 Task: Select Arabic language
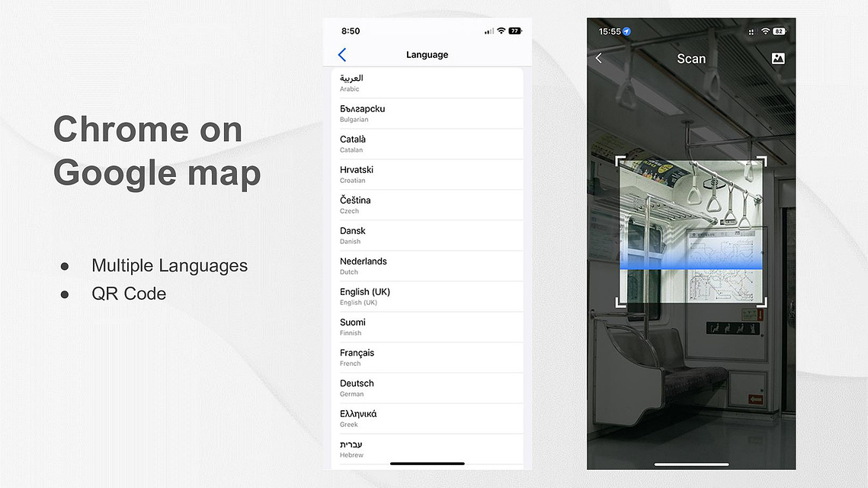[428, 83]
